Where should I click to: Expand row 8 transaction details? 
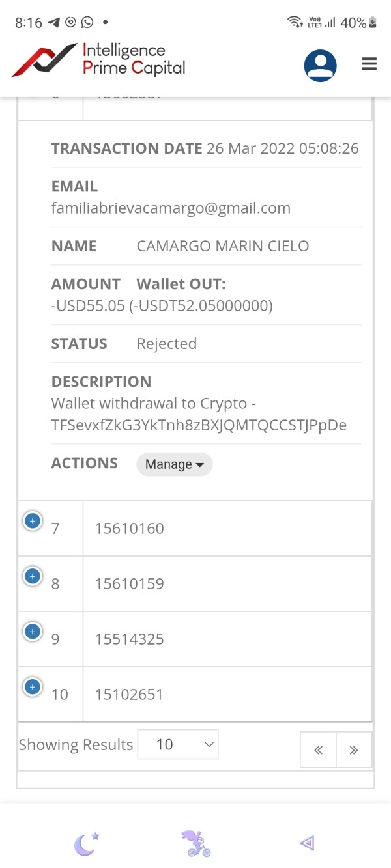click(x=33, y=576)
